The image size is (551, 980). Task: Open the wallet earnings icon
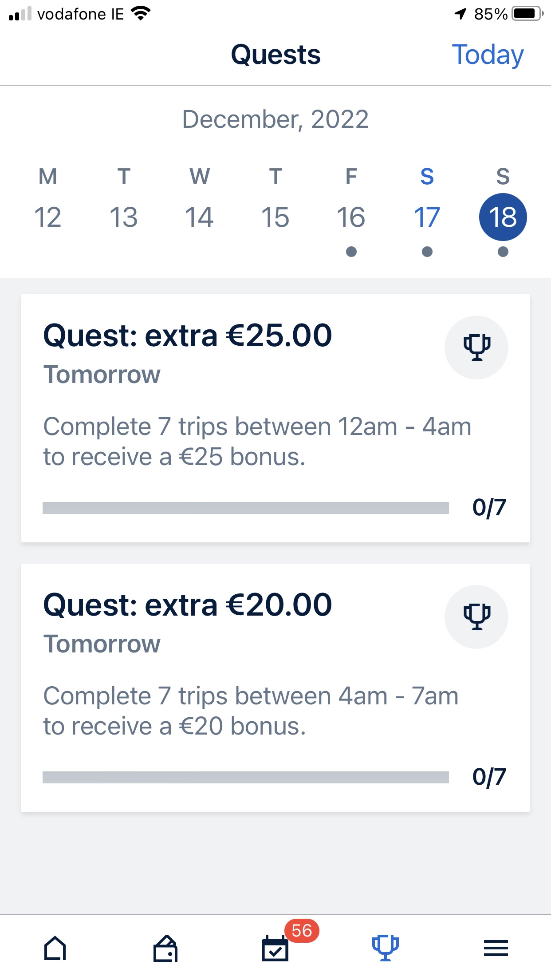165,948
